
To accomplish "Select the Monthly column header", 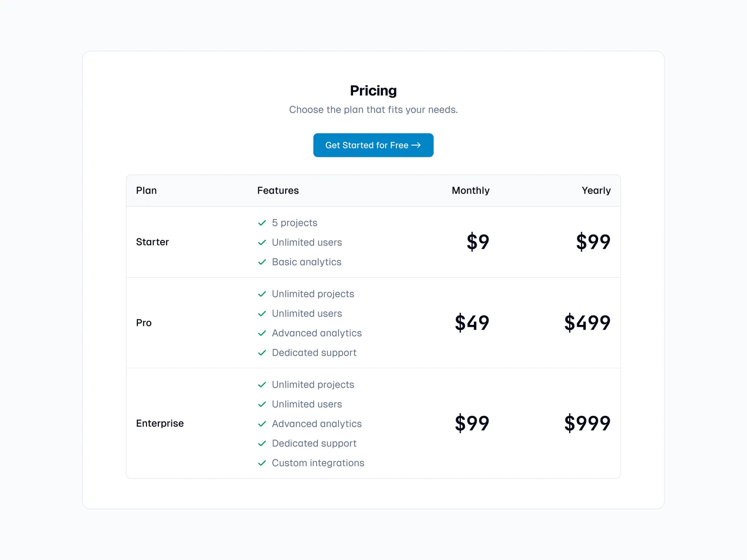I will point(470,190).
